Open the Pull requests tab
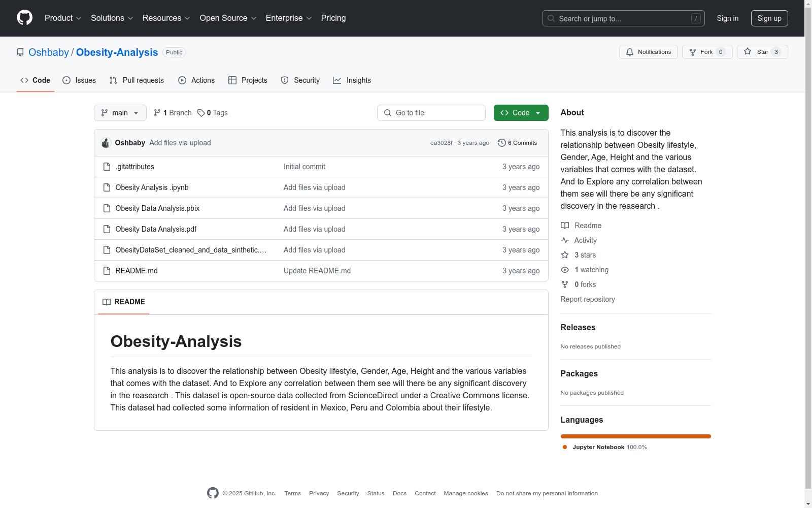812x508 pixels. tap(137, 80)
